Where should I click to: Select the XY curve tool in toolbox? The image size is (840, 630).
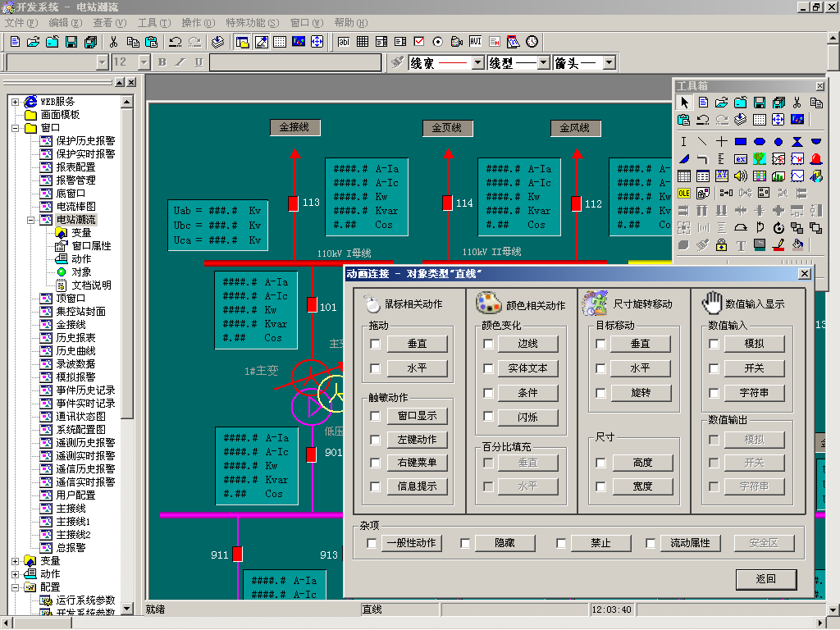click(722, 176)
